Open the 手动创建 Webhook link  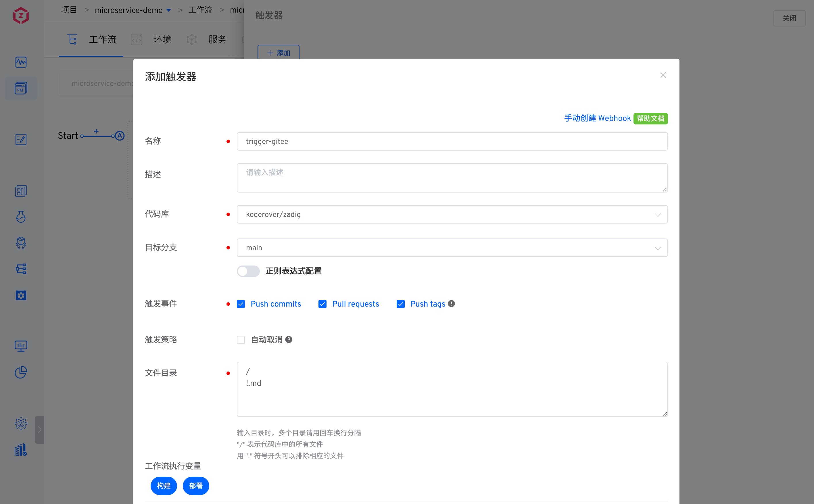click(597, 118)
